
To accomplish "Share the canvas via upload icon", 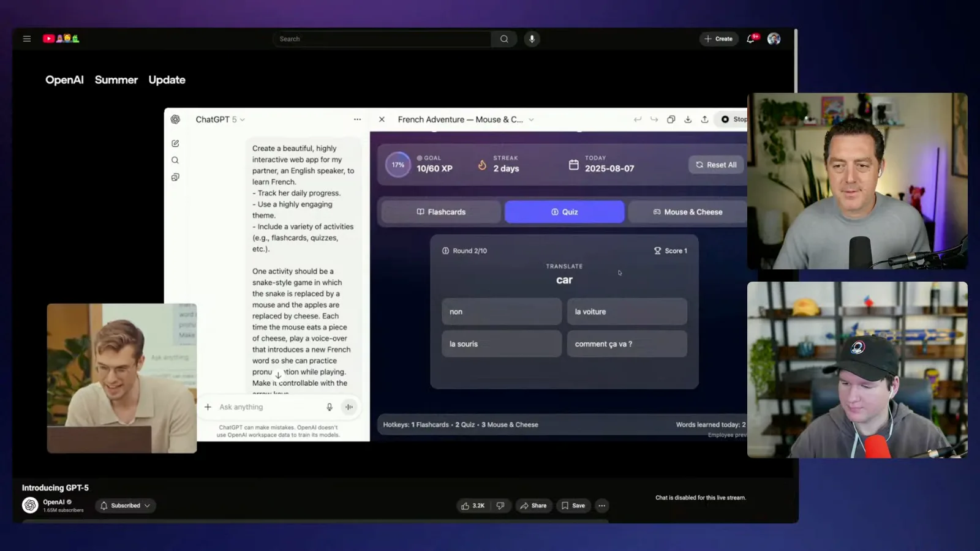I will point(704,119).
